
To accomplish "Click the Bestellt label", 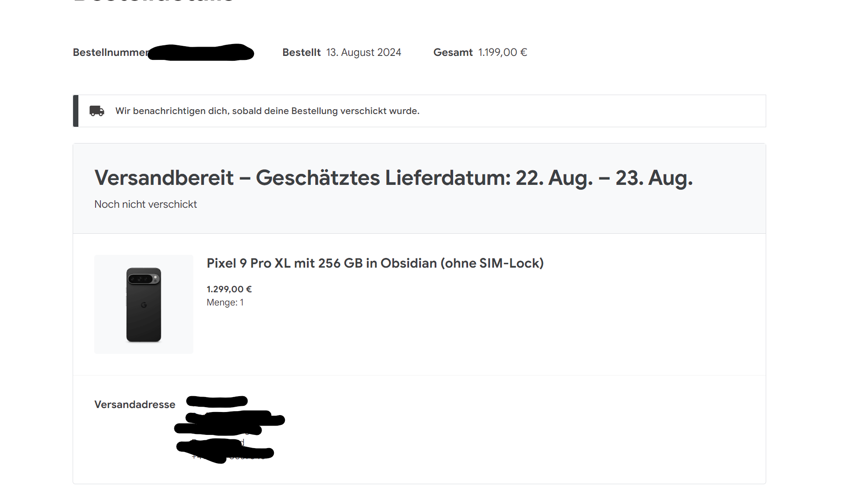I will coord(301,52).
